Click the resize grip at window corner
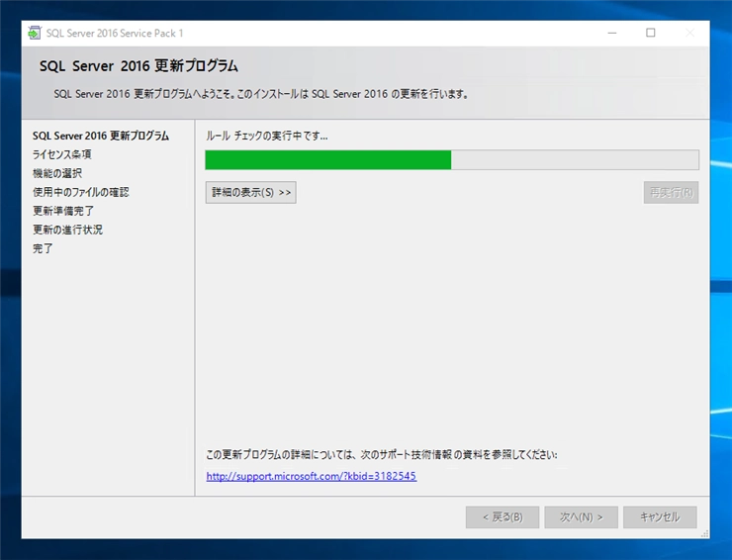 [x=705, y=534]
